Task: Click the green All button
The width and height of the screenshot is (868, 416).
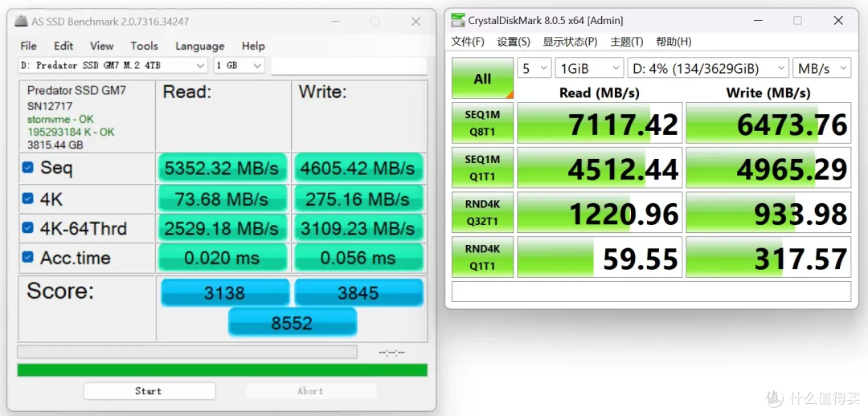Action: [x=483, y=79]
